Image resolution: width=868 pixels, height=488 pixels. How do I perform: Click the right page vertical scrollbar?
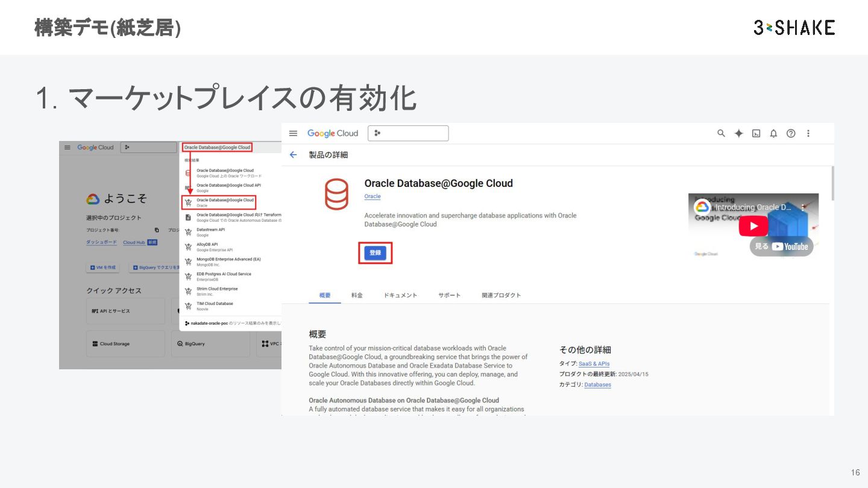pos(832,183)
